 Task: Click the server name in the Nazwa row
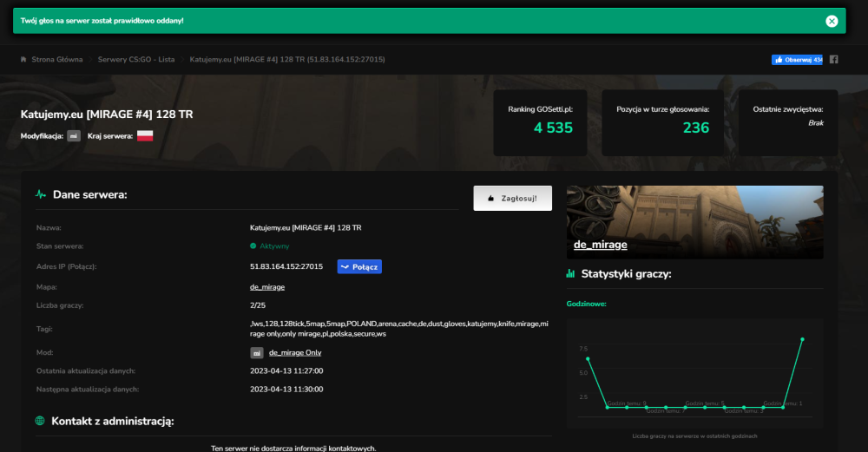[x=306, y=228]
